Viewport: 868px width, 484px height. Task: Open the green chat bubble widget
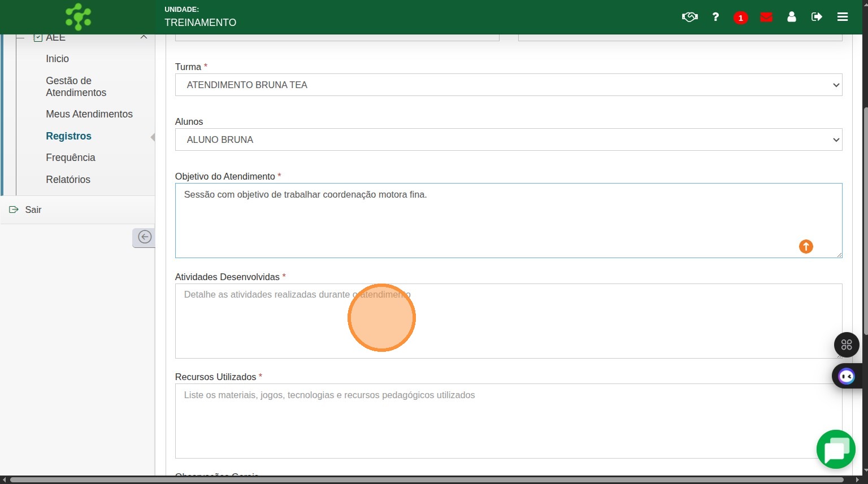point(836,450)
